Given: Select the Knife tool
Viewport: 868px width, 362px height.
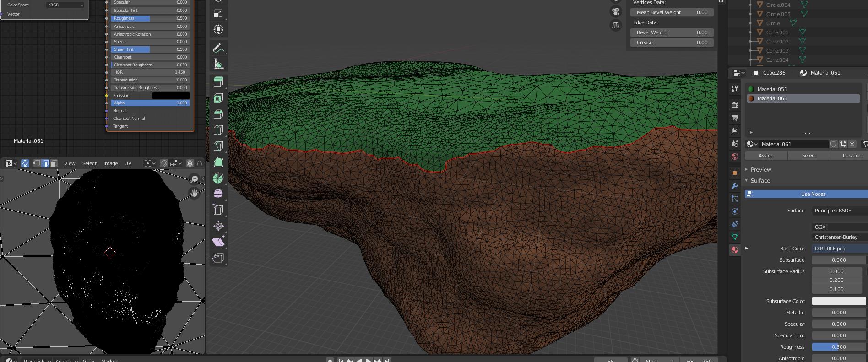Looking at the screenshot, I should click(218, 146).
